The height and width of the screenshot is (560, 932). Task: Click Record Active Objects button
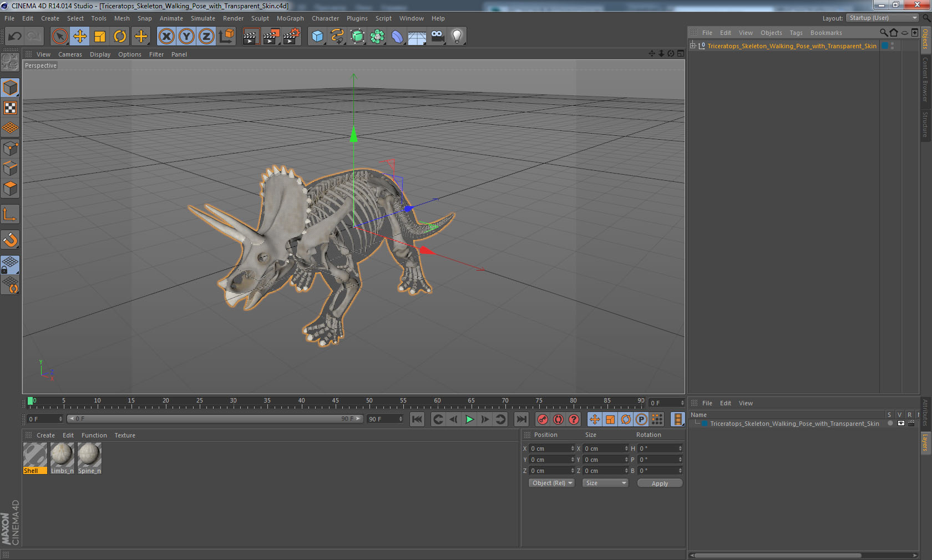(x=543, y=419)
